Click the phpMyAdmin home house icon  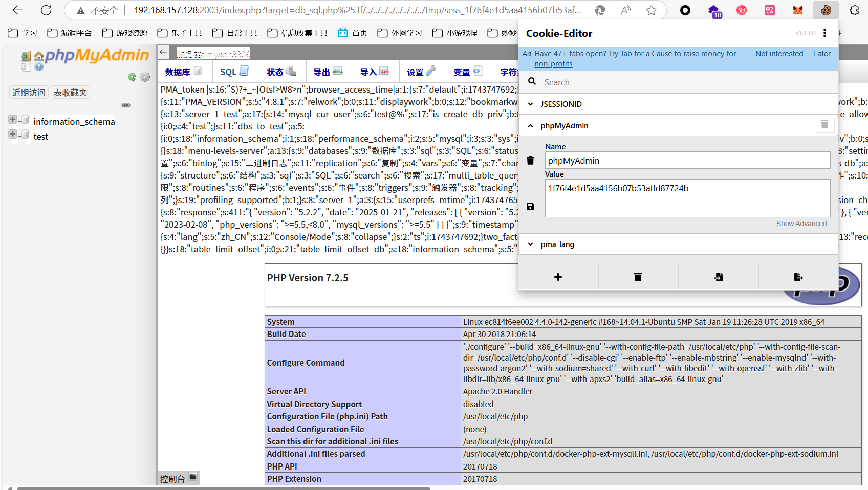[38, 57]
